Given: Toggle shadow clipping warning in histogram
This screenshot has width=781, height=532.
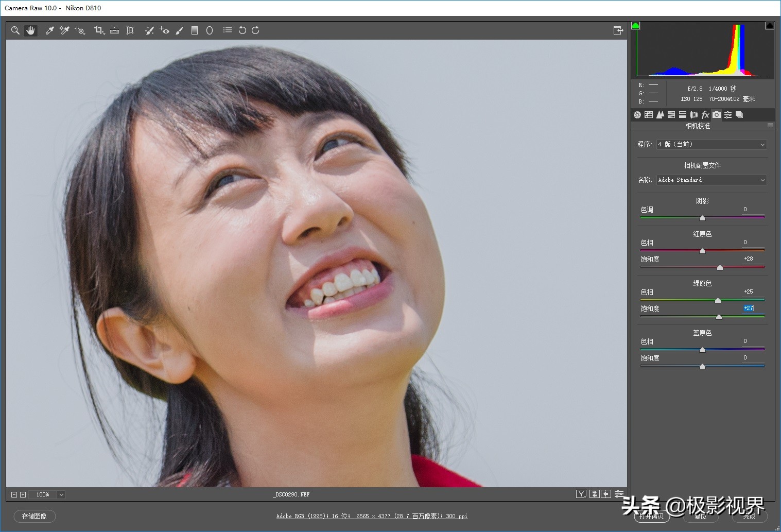Looking at the screenshot, I should [636, 26].
